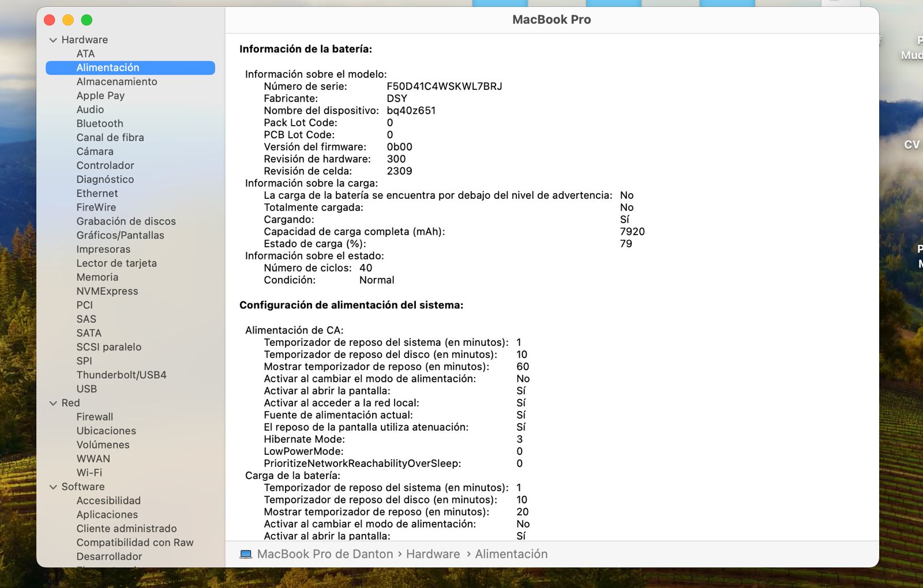Select Memoria in the sidebar
This screenshot has width=923, height=588.
[97, 277]
